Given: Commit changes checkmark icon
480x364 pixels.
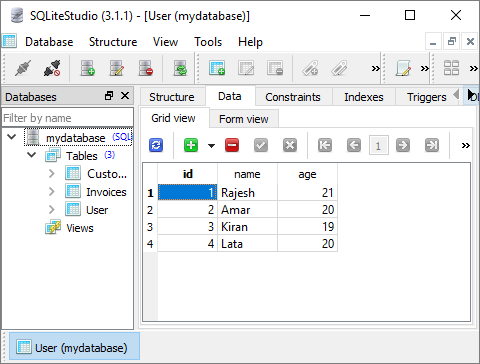Looking at the screenshot, I should 261,145.
